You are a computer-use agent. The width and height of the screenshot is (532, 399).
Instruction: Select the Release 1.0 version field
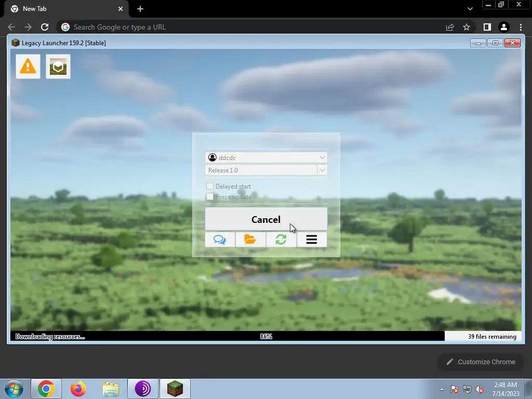pyautogui.click(x=261, y=170)
